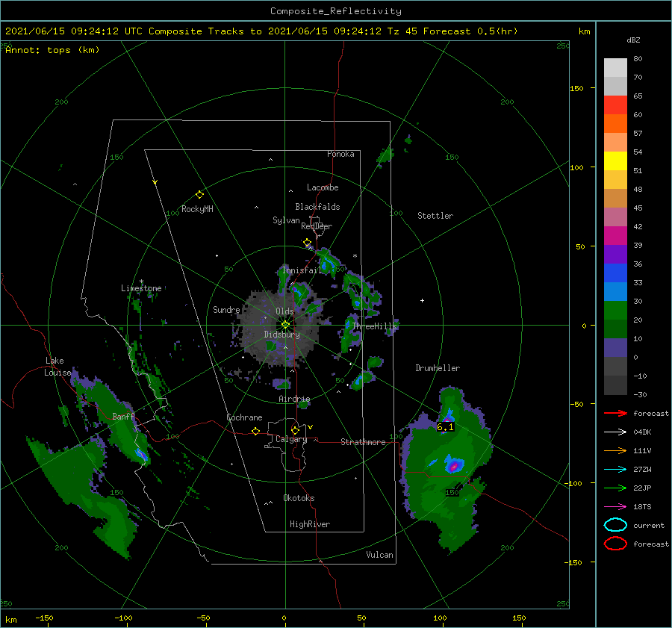Click the yellow radar-site diamond between Olds and Didsbury
This screenshot has width=672, height=628.
pyautogui.click(x=285, y=325)
